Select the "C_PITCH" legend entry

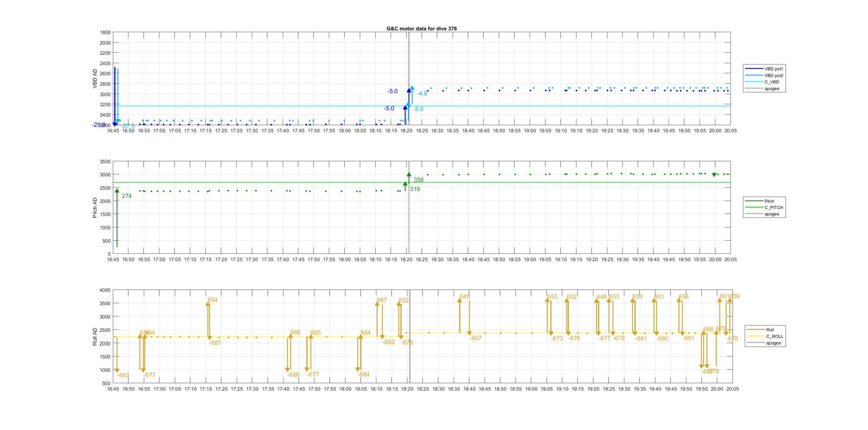coord(764,207)
